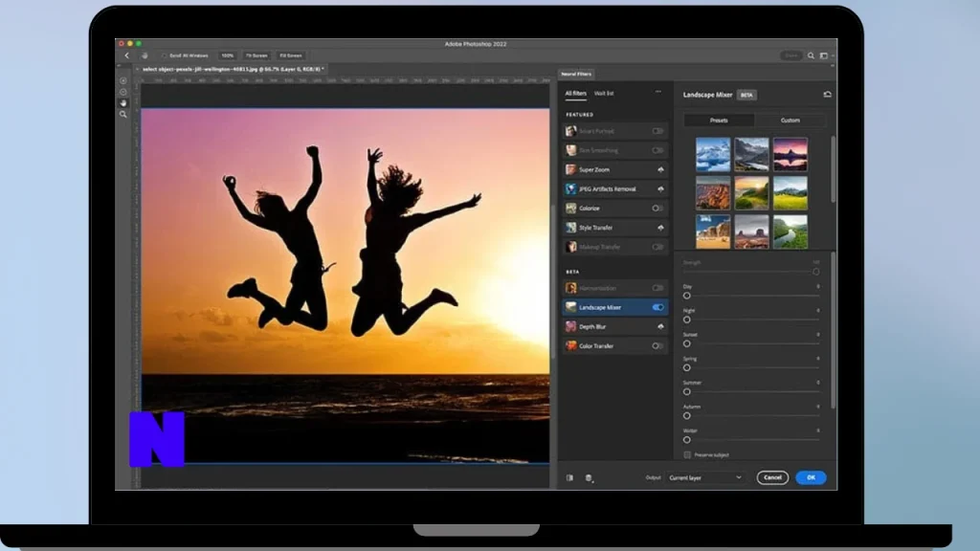Turn on the Color Transfer filter switch

657,346
